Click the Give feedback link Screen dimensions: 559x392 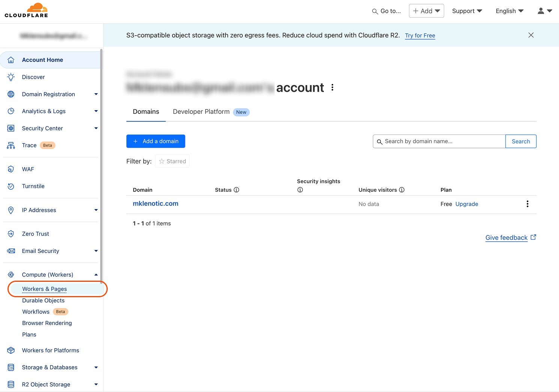tap(511, 238)
